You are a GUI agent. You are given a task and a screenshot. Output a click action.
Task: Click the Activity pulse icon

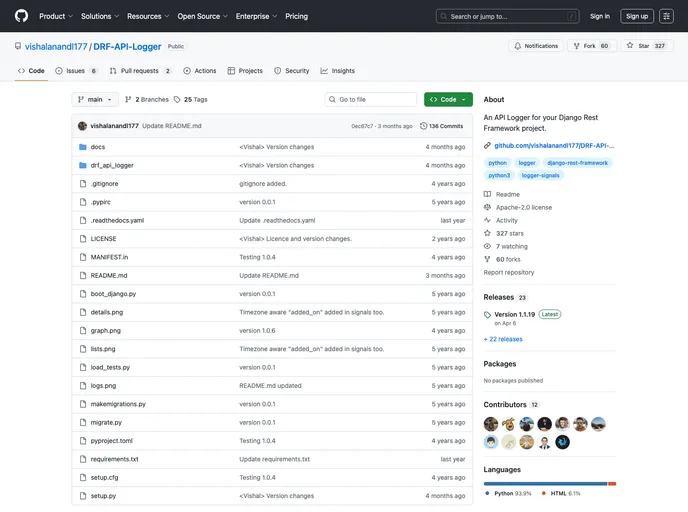pos(487,220)
